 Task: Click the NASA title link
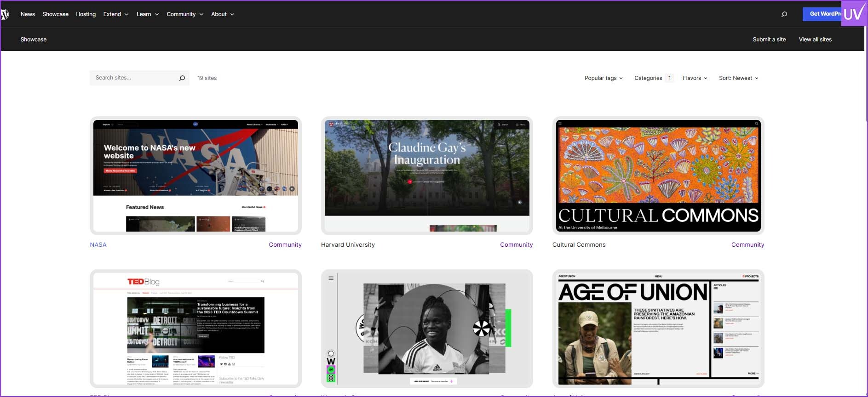[98, 245]
